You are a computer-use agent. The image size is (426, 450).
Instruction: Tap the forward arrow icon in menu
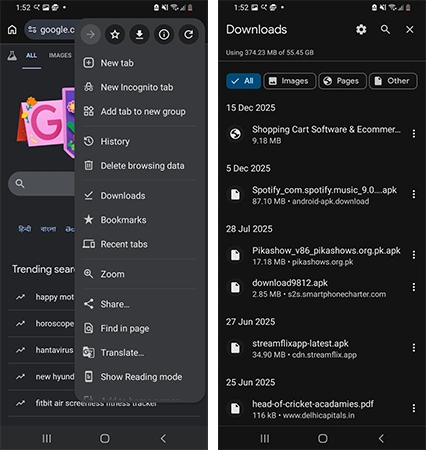pyautogui.click(x=90, y=34)
